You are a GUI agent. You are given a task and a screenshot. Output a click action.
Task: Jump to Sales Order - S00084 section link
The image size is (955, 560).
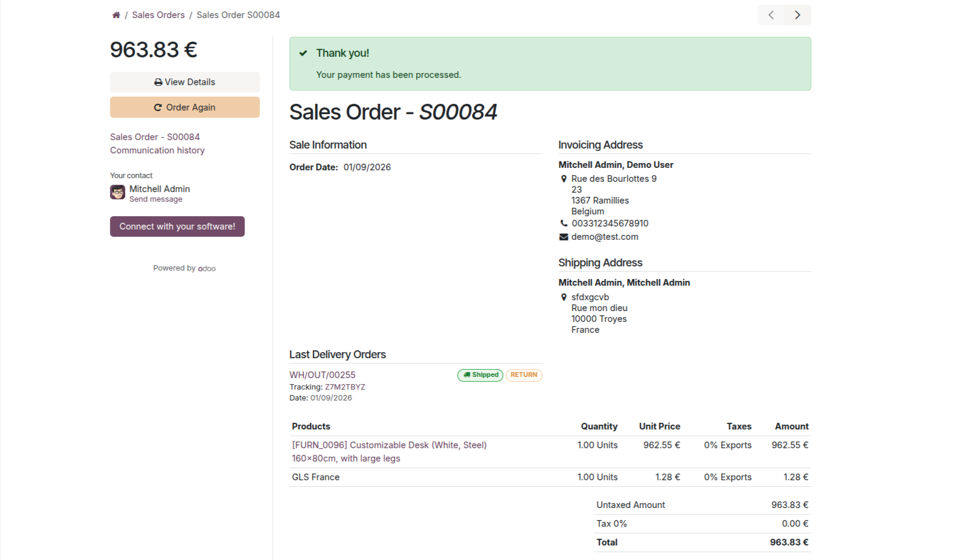(x=155, y=137)
